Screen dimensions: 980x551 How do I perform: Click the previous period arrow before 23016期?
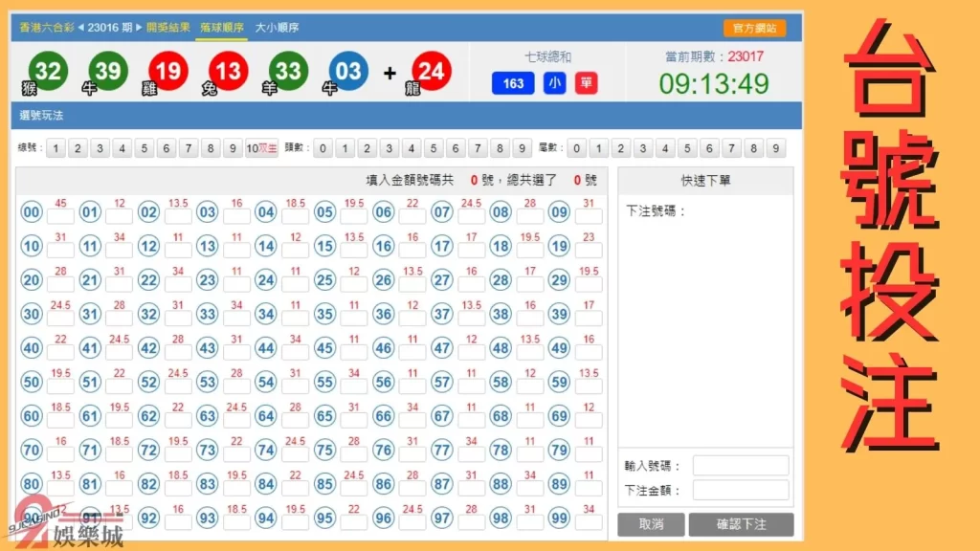pos(82,28)
